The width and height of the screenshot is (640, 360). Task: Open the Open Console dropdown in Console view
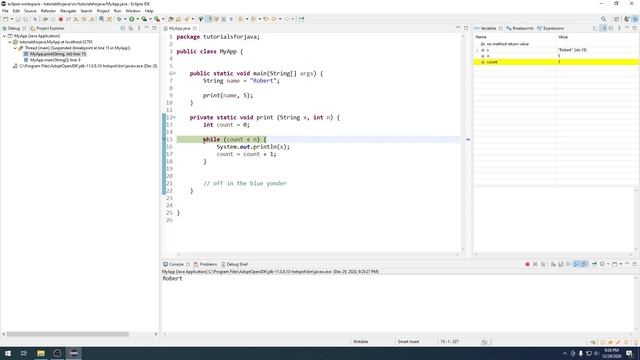620,264
